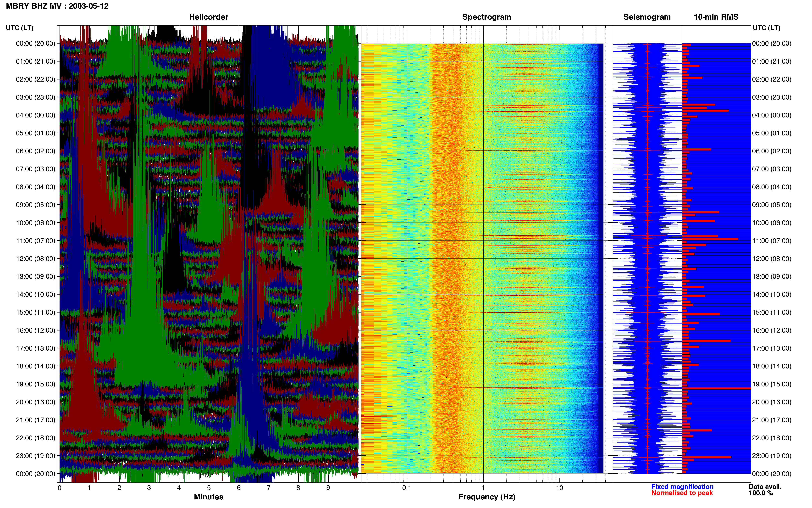Click helicorder minute tick '9'

tap(328, 488)
